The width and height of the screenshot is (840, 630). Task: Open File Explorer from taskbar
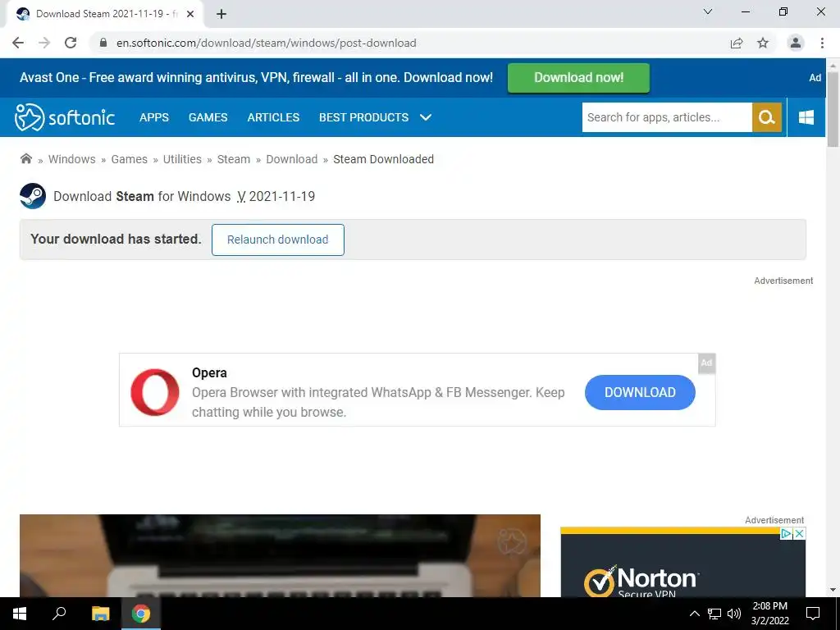[x=100, y=614]
